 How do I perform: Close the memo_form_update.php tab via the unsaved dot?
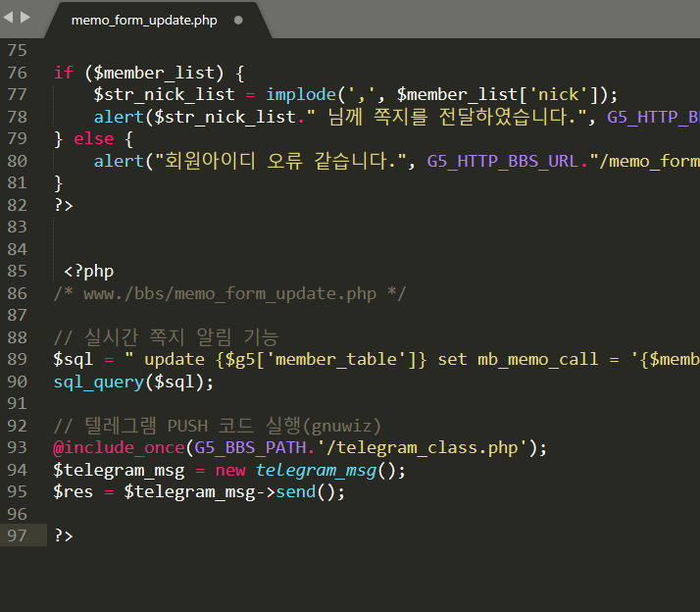click(238, 20)
